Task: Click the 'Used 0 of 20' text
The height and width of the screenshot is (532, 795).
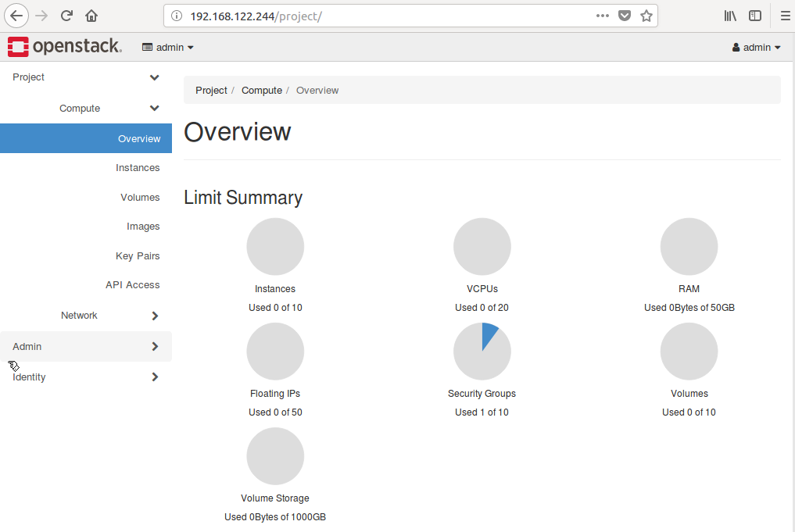Action: pos(482,308)
